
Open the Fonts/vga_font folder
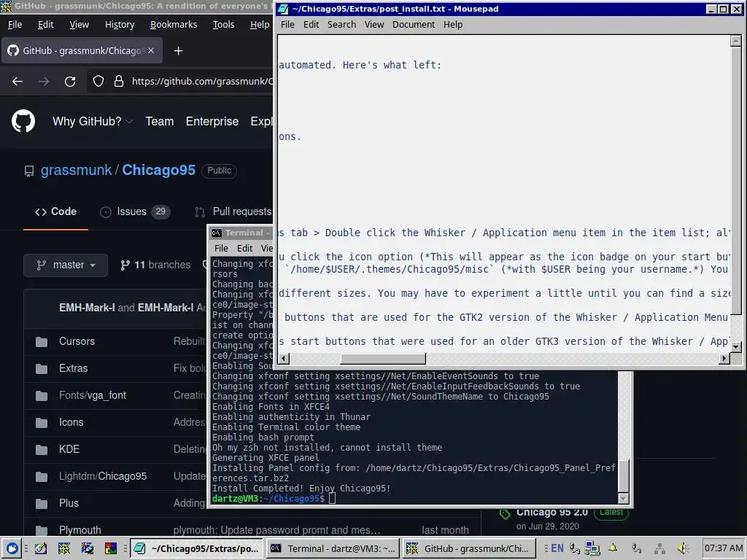tap(93, 395)
